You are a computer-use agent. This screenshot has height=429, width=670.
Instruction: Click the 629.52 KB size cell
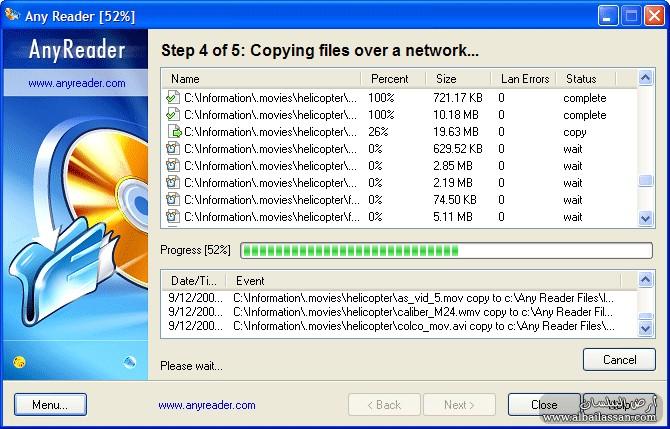click(x=458, y=149)
